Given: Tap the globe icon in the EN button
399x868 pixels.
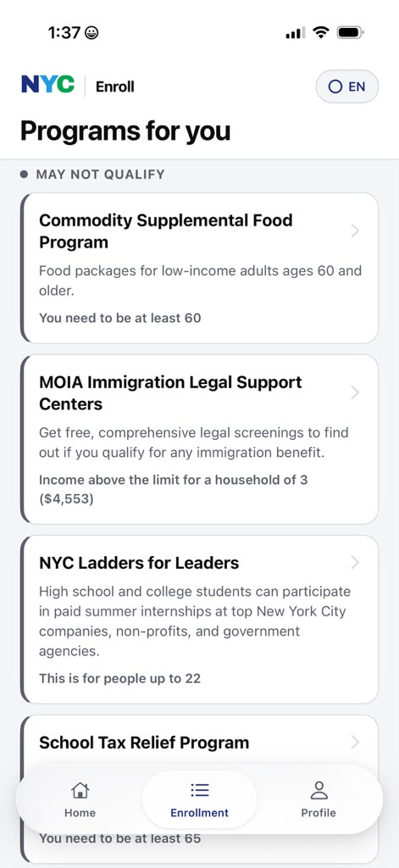Looking at the screenshot, I should (x=335, y=87).
